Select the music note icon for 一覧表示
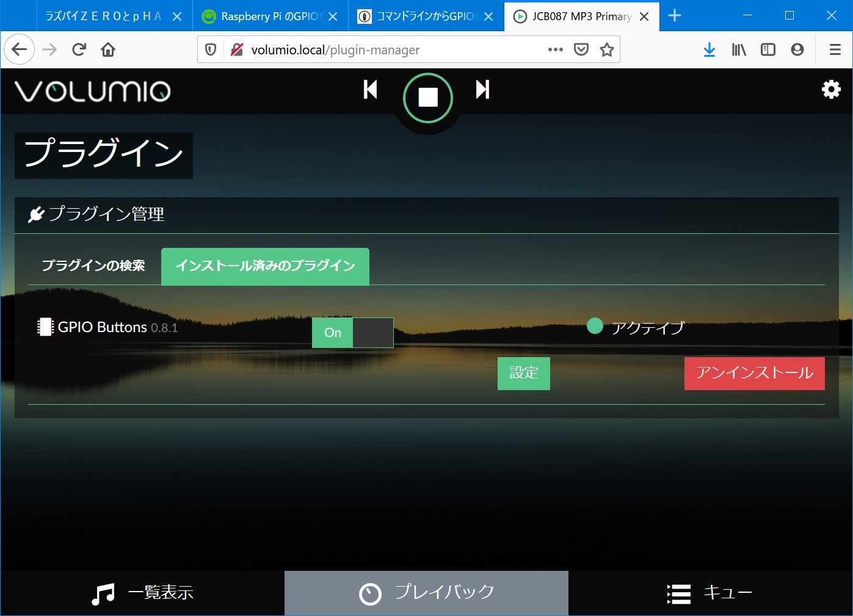 tap(102, 592)
